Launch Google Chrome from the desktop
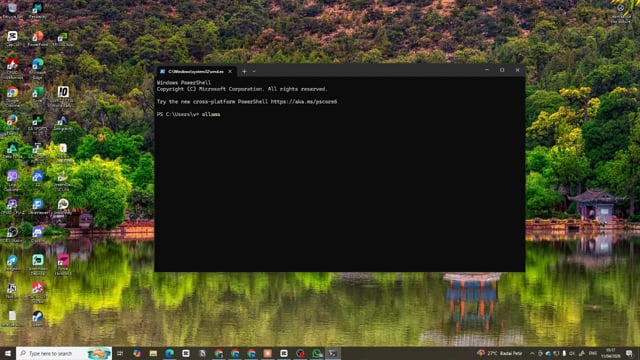Image resolution: width=640 pixels, height=360 pixels. pyautogui.click(x=12, y=96)
